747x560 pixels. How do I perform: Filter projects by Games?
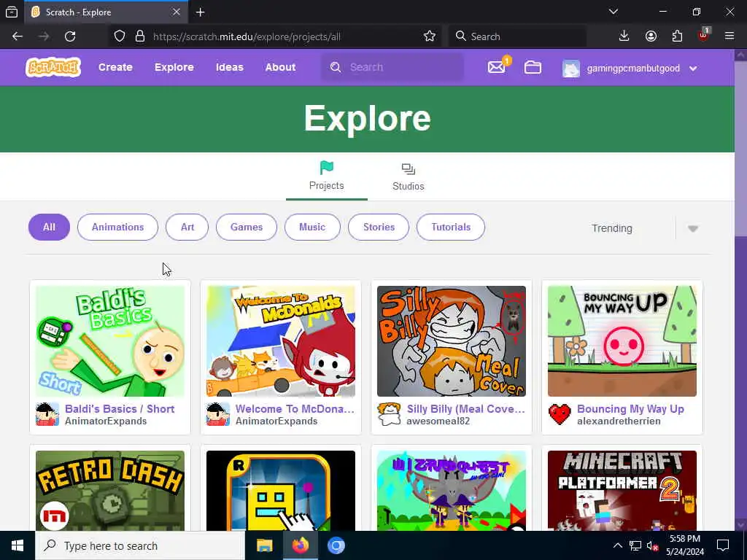click(x=247, y=227)
